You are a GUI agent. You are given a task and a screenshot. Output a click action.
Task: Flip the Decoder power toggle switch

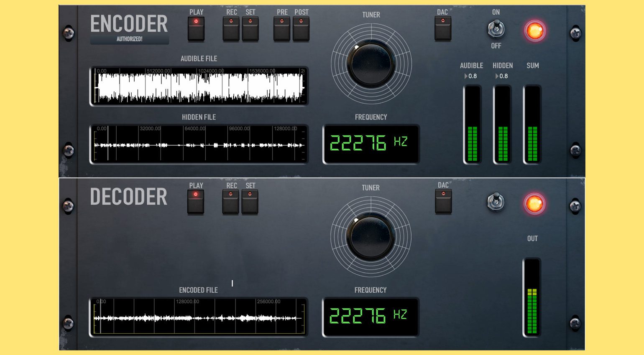click(496, 201)
